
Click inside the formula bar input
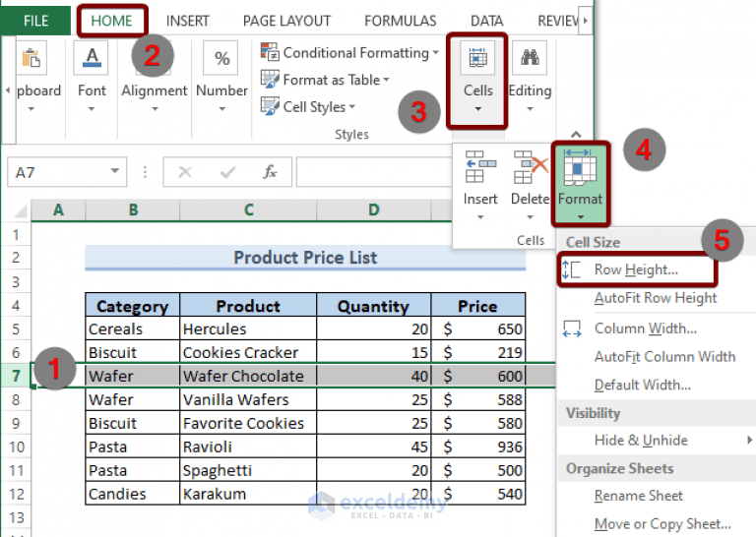point(374,172)
